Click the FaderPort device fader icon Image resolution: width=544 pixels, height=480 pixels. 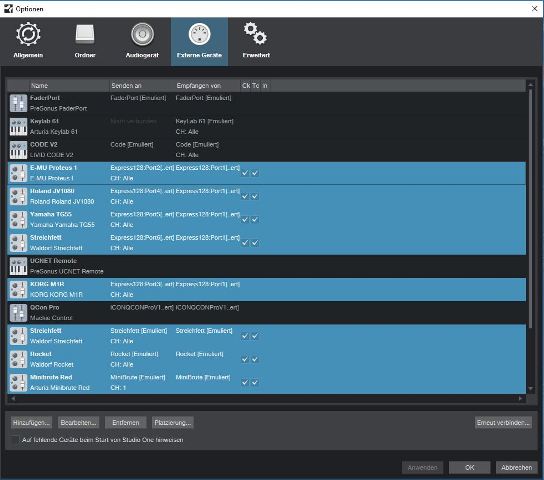point(18,103)
